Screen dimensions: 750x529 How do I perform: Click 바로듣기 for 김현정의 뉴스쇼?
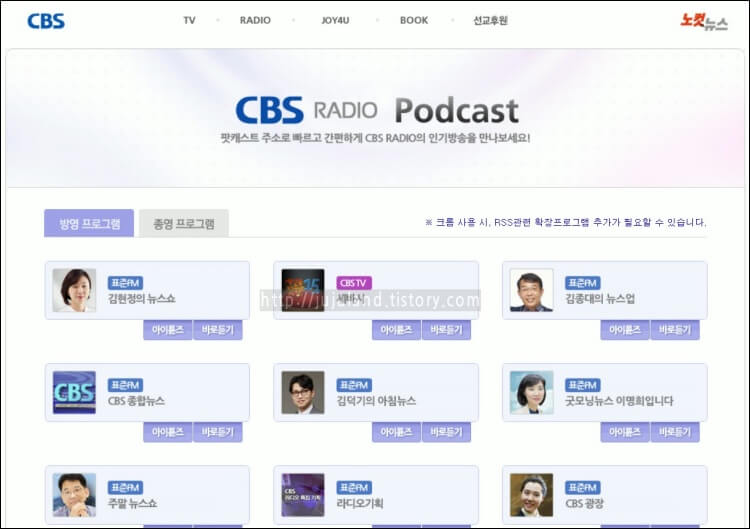click(218, 330)
